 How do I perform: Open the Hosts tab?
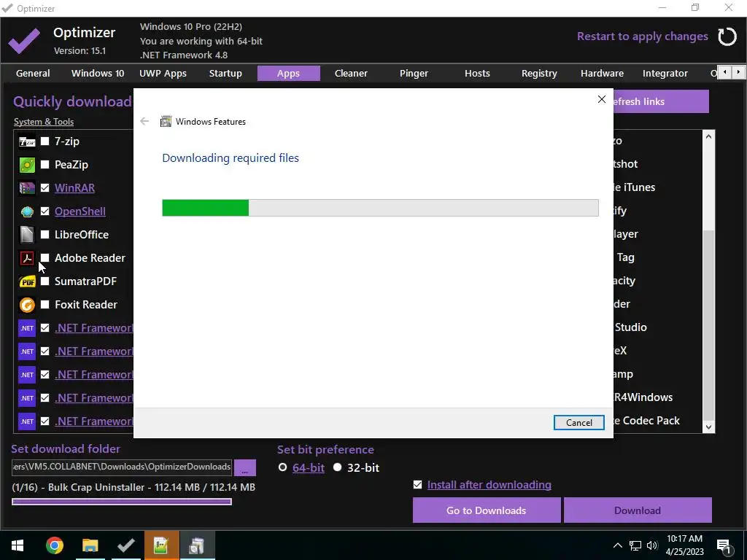click(x=477, y=74)
